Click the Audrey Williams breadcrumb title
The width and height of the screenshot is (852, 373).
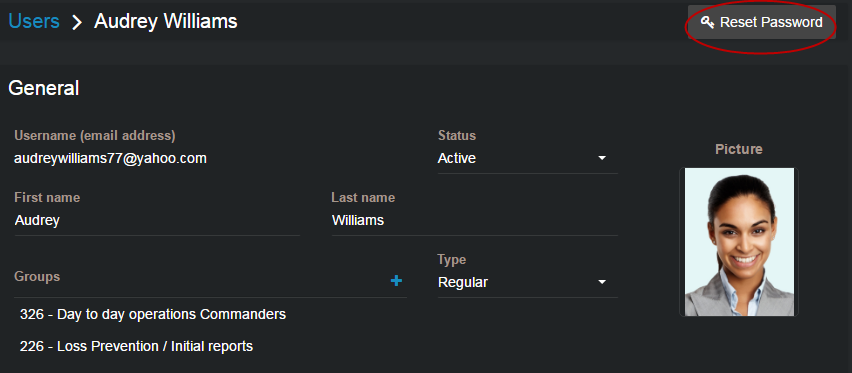[x=166, y=21]
